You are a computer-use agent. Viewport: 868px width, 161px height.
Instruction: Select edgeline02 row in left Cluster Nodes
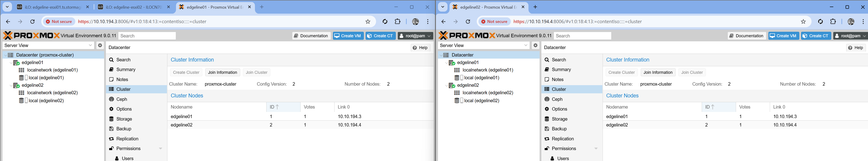(x=301, y=125)
